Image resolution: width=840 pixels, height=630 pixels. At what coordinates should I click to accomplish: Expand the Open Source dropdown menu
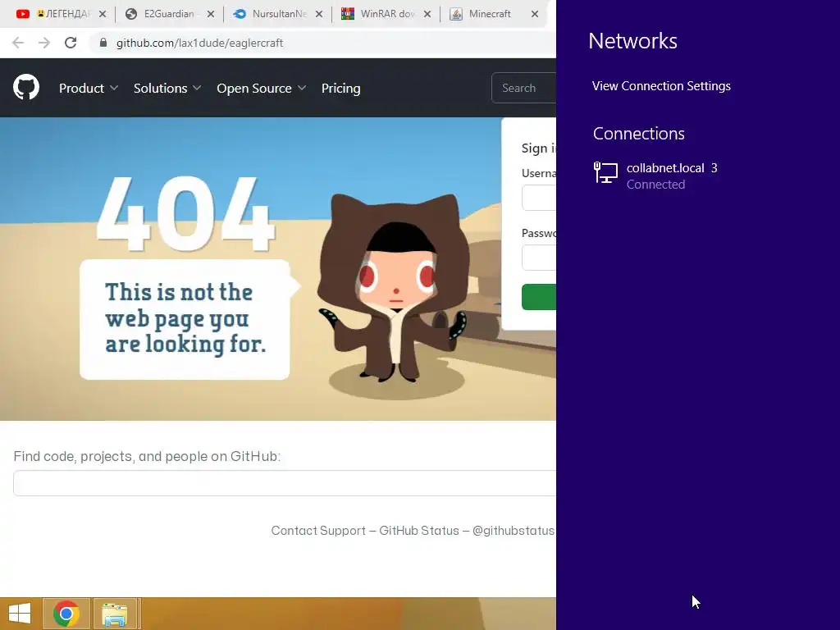tap(262, 89)
